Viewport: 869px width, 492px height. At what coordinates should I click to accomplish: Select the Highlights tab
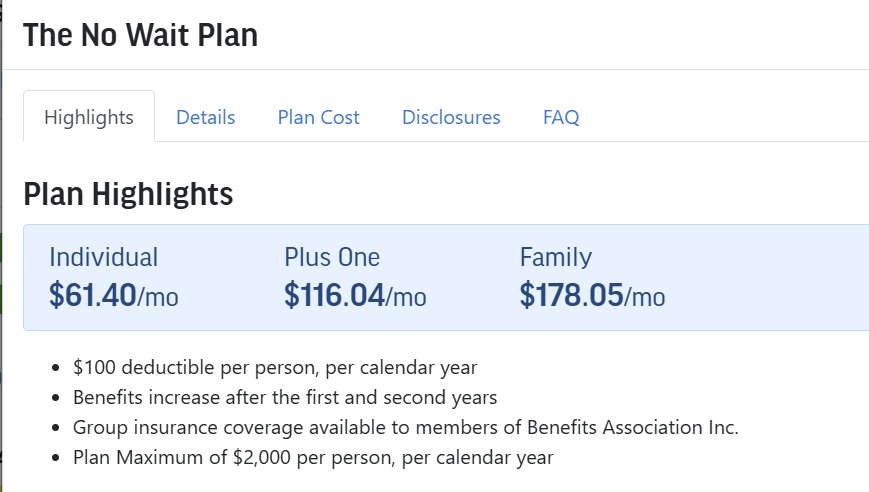[89, 117]
